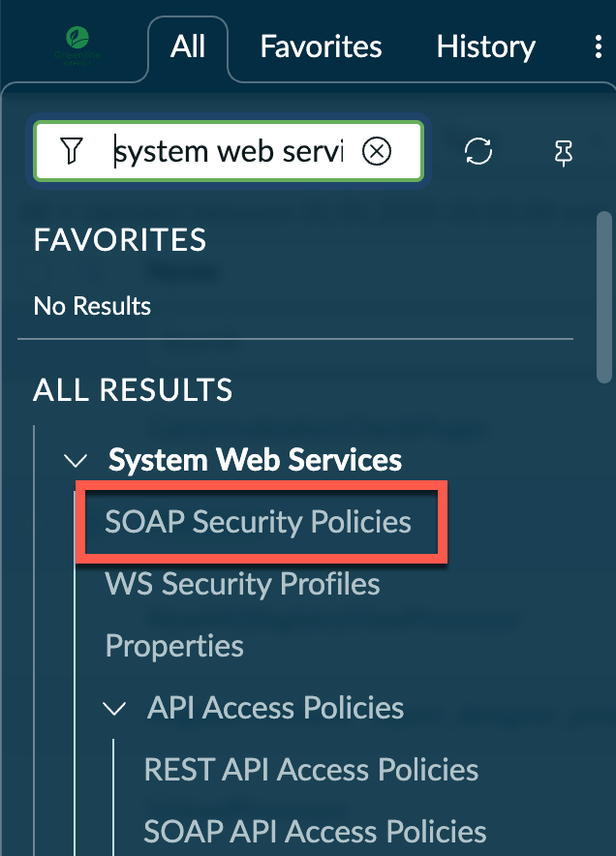Open the History tab

click(485, 46)
